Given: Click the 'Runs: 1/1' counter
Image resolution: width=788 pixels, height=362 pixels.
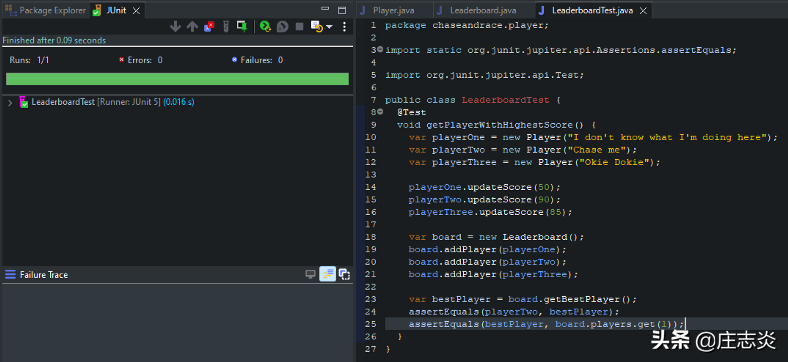Looking at the screenshot, I should tap(29, 60).
